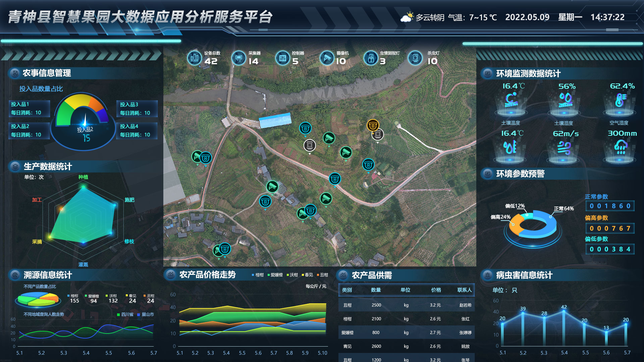Toggle the 爱媛橙 price legend item
Viewport: 644px width, 362px height.
pos(275,275)
